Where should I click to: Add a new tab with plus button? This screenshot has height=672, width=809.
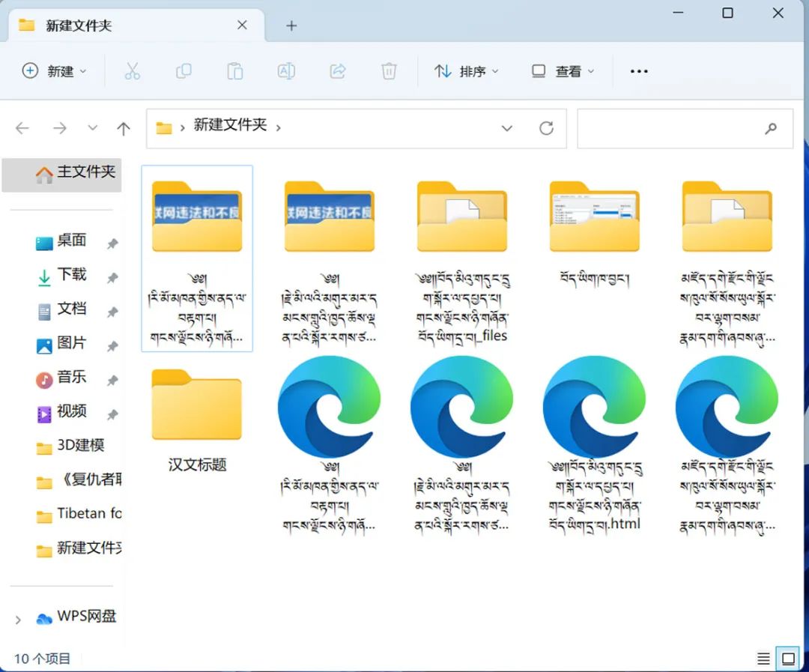click(291, 25)
